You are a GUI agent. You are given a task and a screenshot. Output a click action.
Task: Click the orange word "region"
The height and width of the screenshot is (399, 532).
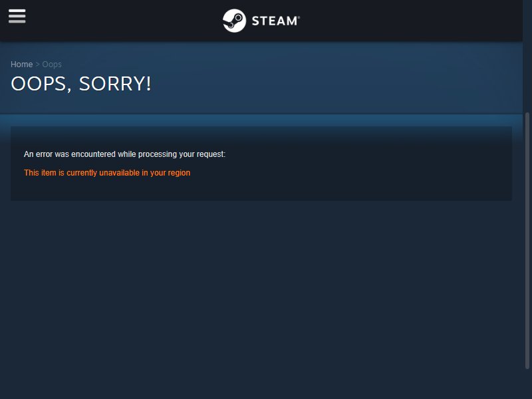coord(179,173)
